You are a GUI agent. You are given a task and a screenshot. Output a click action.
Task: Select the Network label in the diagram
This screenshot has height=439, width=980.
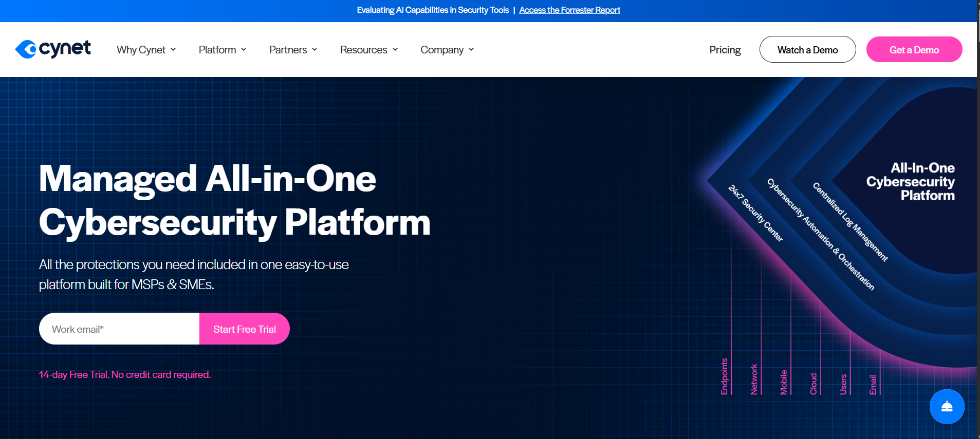point(754,379)
